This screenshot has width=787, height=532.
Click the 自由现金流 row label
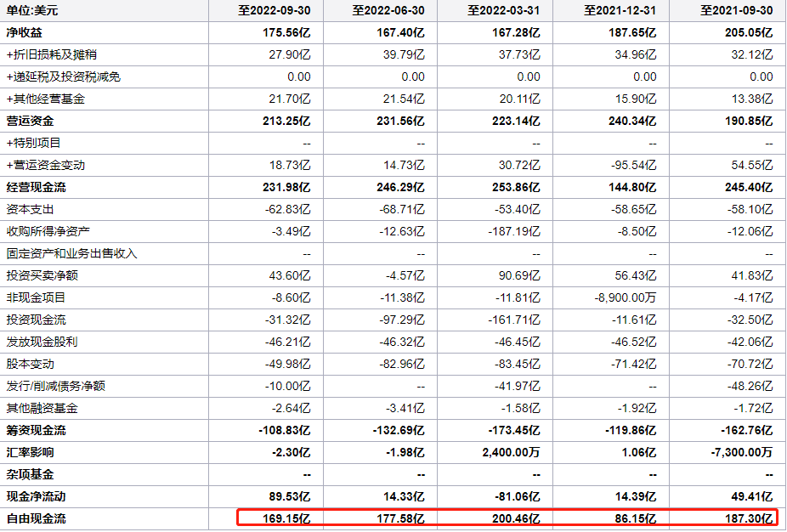(37, 518)
